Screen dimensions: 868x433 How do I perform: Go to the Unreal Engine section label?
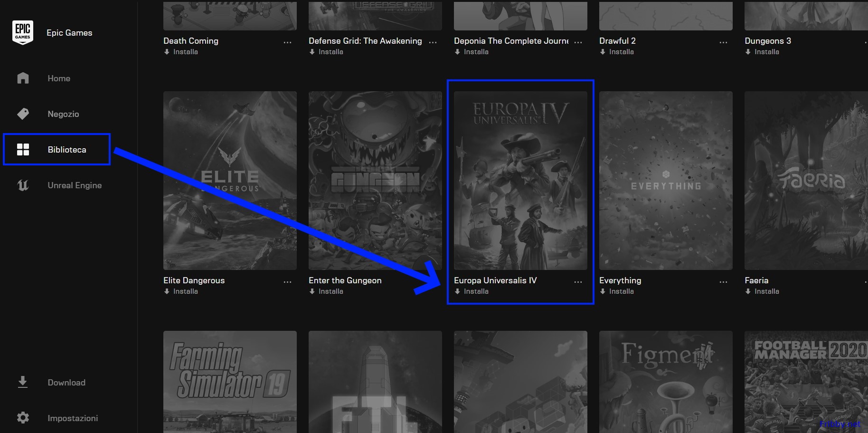(x=75, y=185)
